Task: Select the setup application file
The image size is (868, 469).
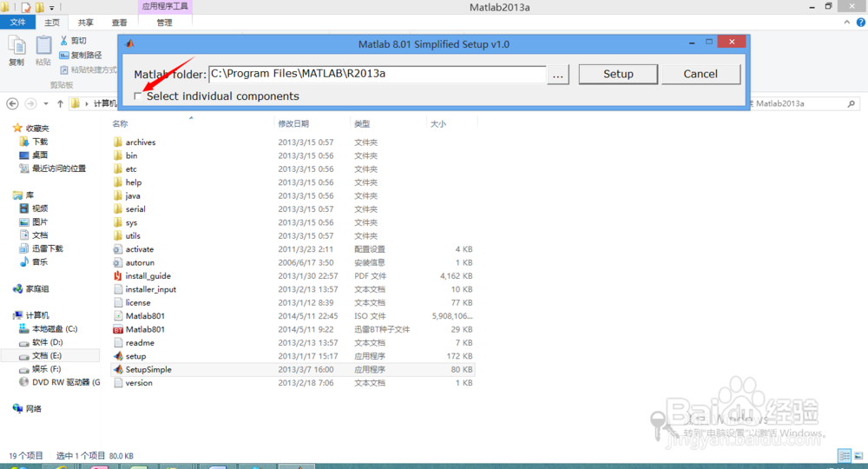Action: tap(135, 356)
